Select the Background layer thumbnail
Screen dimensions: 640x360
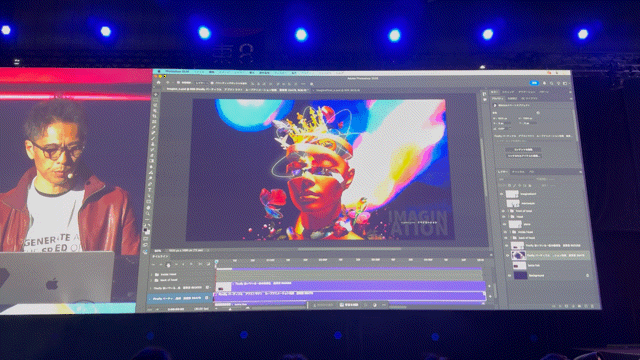(x=520, y=276)
